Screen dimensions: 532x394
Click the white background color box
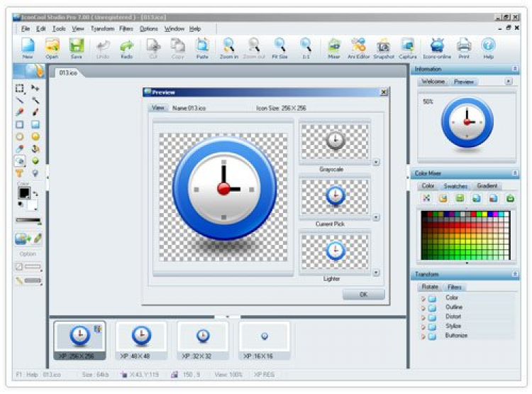point(33,205)
